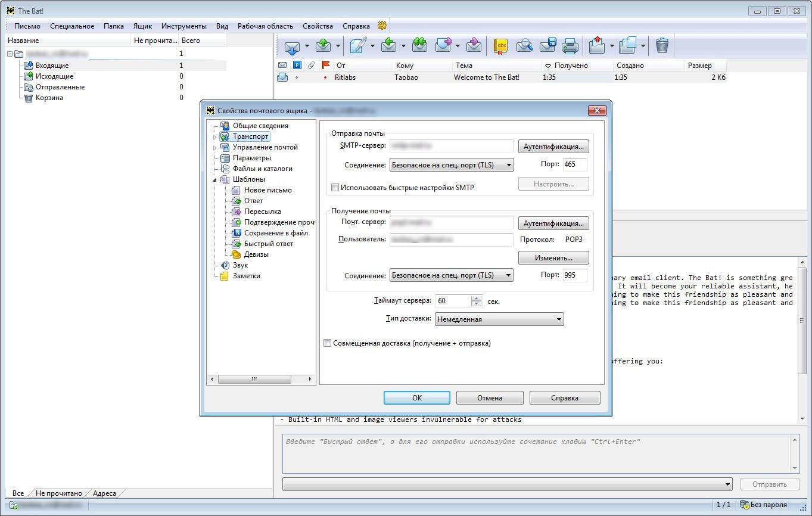Click the Таймаут сервера field
Viewport: 812px width, 516px height.
coord(453,301)
